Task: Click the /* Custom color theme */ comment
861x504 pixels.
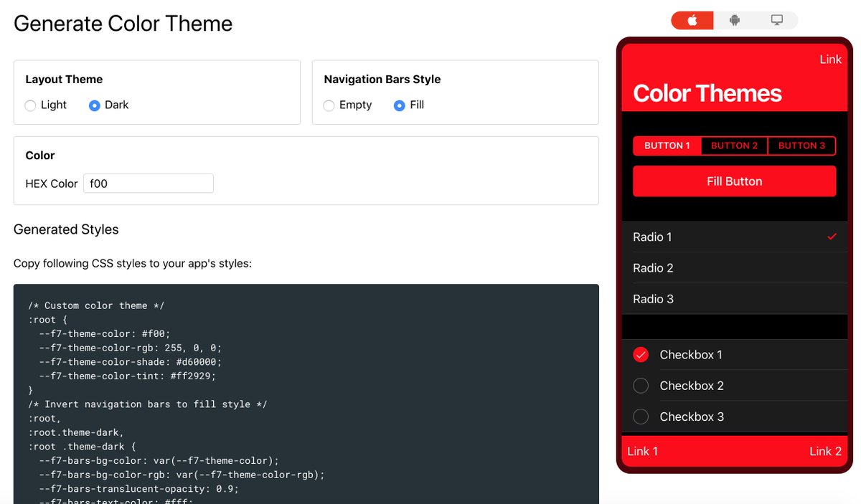Action: [x=96, y=305]
